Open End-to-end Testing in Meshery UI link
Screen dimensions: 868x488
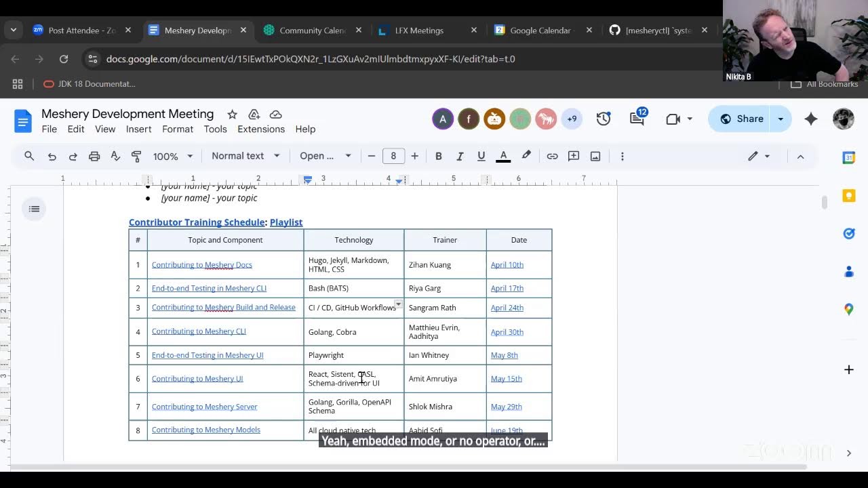tap(208, 355)
